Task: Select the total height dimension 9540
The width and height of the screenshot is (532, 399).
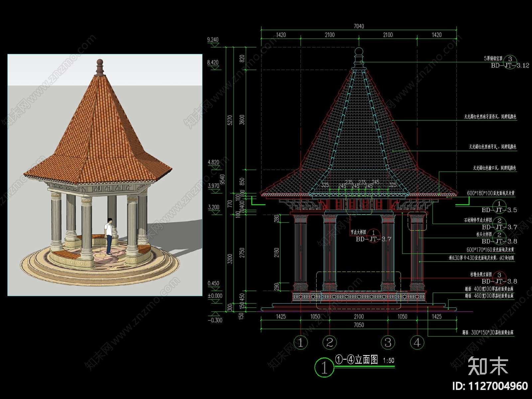Action: [222, 180]
